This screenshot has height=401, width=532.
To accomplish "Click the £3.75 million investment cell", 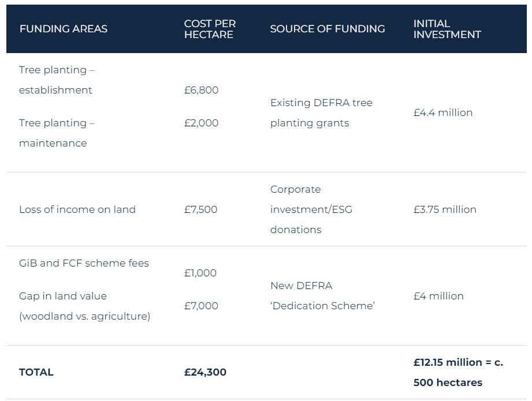I will point(445,209).
